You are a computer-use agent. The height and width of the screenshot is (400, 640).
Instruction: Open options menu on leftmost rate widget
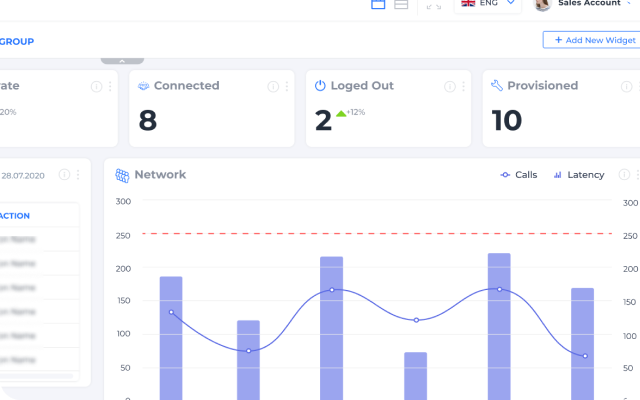pos(110,86)
